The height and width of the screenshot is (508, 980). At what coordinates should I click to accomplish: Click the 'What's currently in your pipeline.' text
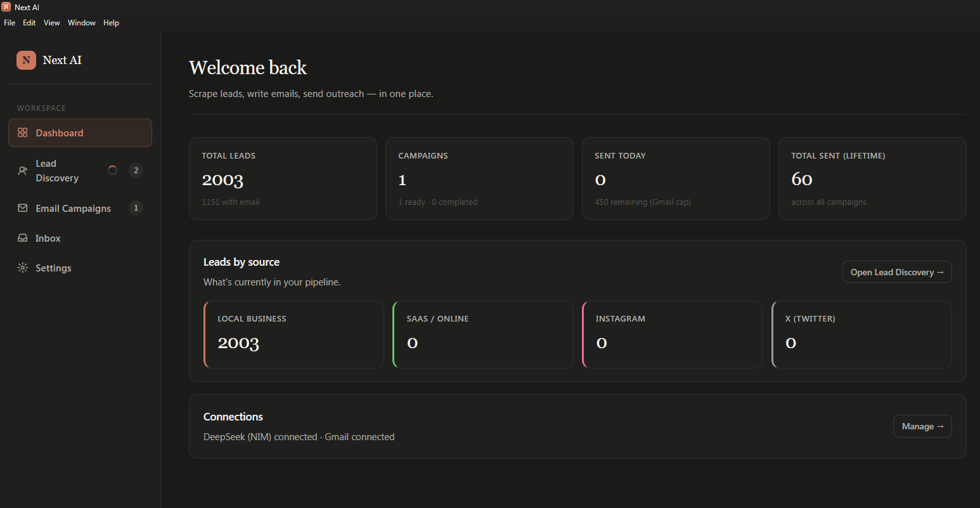coord(272,282)
